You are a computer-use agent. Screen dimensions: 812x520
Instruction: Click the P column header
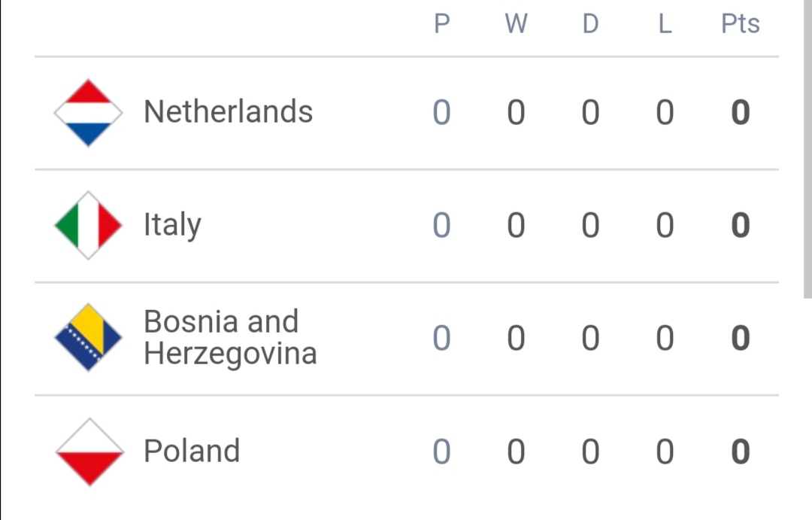click(442, 24)
